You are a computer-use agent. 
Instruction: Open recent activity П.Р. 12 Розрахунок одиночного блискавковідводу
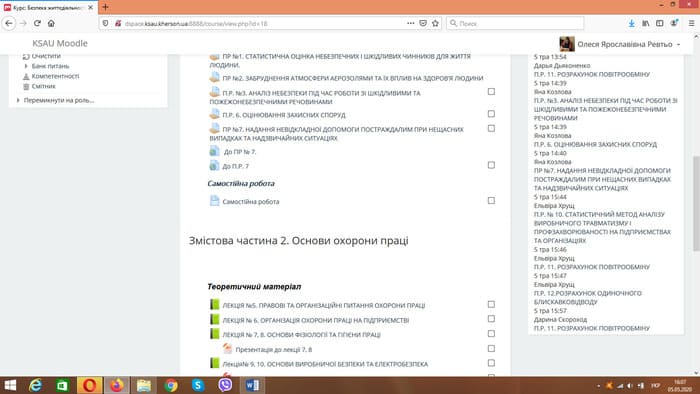tap(588, 298)
